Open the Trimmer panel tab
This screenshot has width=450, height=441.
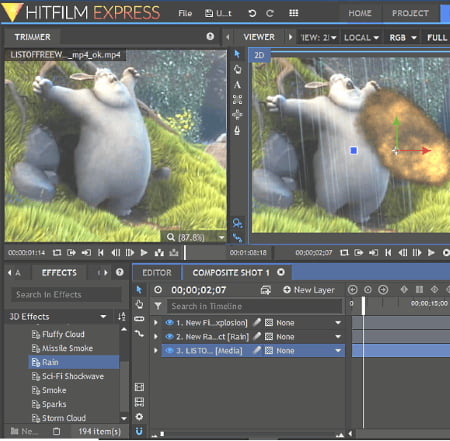[x=32, y=37]
